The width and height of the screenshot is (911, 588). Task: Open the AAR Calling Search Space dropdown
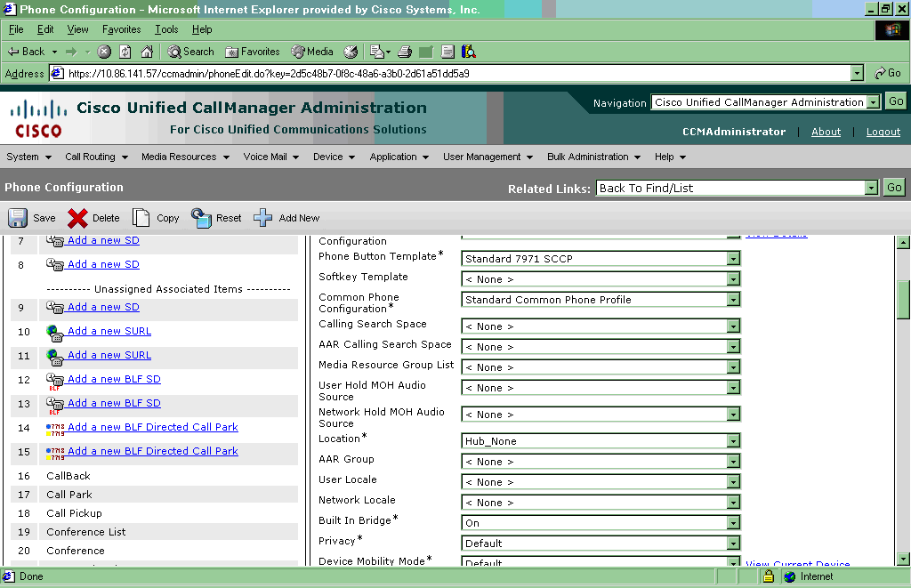click(x=601, y=346)
